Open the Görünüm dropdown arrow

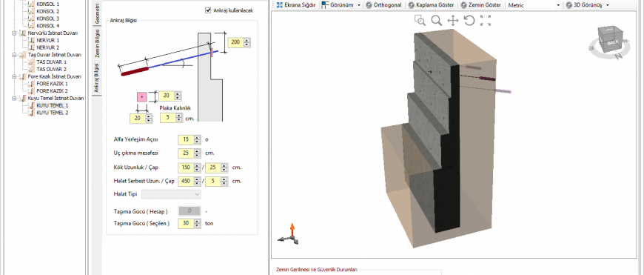(359, 5)
